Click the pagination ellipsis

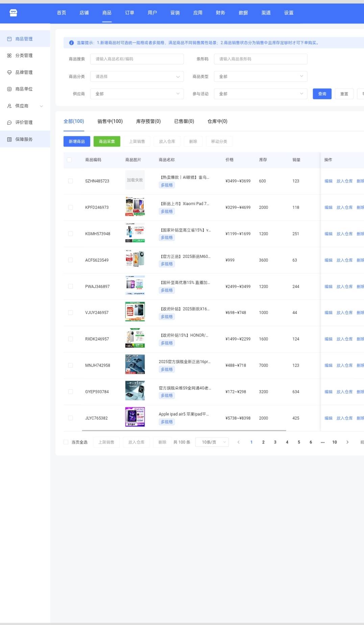323,442
